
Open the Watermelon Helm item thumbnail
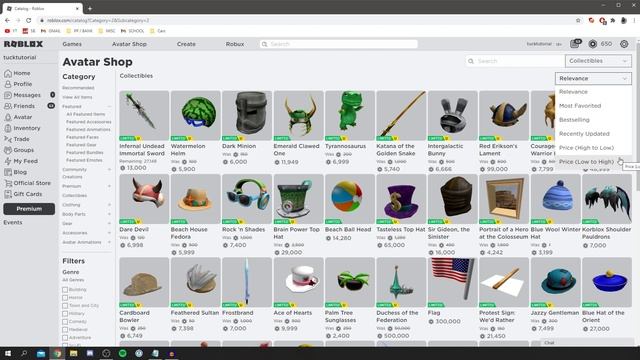coord(196,116)
